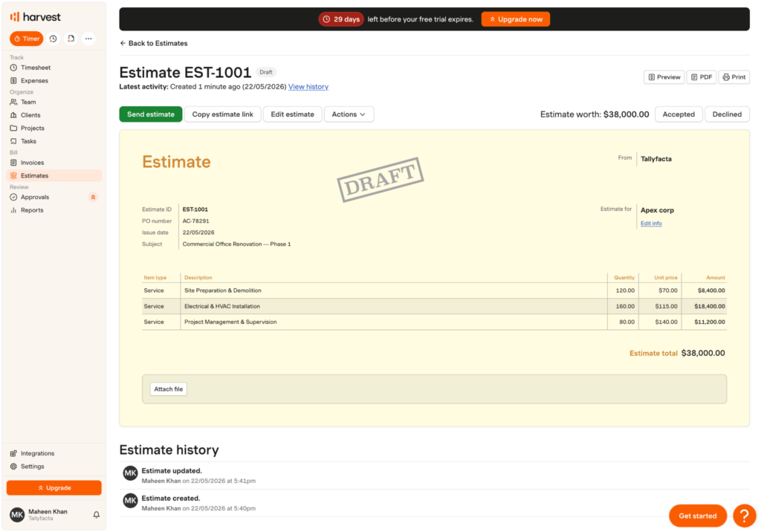Select Estimates in sidebar
Image resolution: width=761 pixels, height=532 pixels.
pyautogui.click(x=54, y=175)
